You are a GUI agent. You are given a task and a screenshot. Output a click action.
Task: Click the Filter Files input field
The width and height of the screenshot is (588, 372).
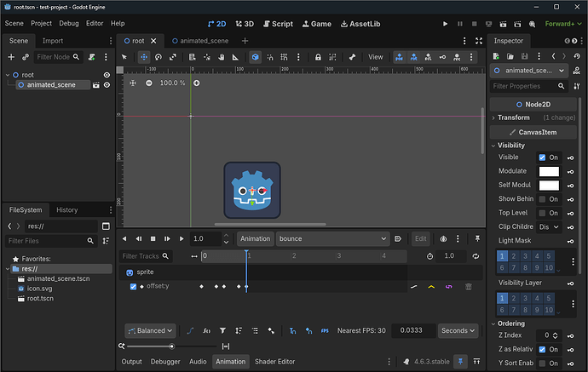coord(51,241)
